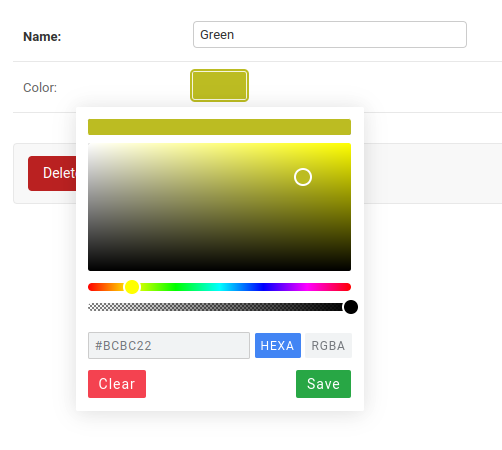
Task: Click the hex value field showing #BCBC22
Action: (169, 345)
